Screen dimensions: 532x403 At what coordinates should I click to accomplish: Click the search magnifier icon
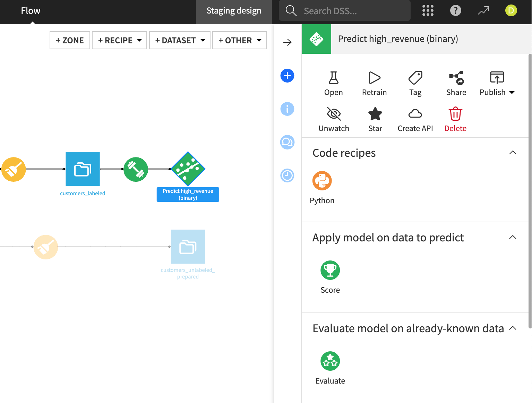click(291, 11)
